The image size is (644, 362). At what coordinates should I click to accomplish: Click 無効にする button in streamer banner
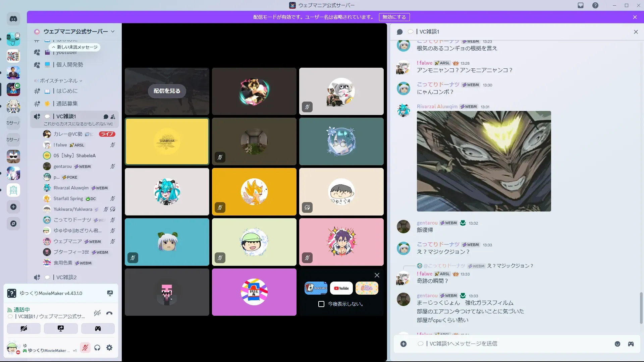click(394, 17)
